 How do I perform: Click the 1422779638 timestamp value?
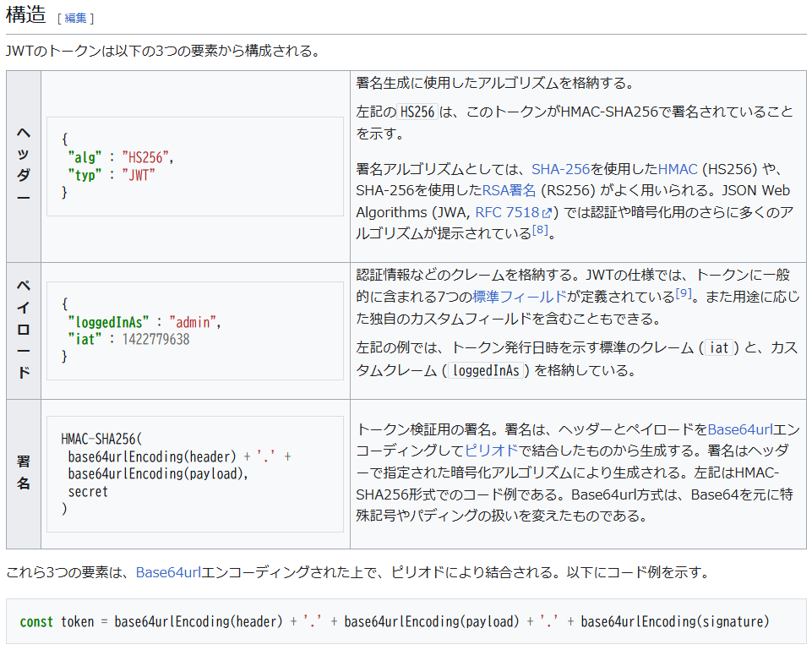point(155,339)
